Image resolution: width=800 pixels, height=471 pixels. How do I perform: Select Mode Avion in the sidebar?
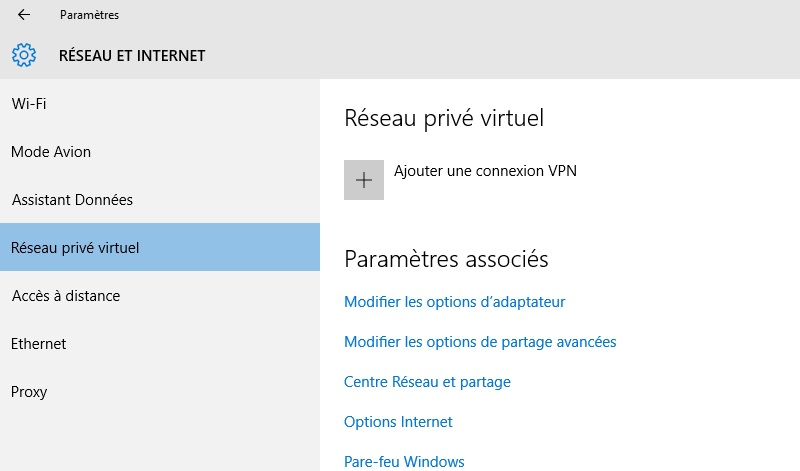[x=160, y=152]
